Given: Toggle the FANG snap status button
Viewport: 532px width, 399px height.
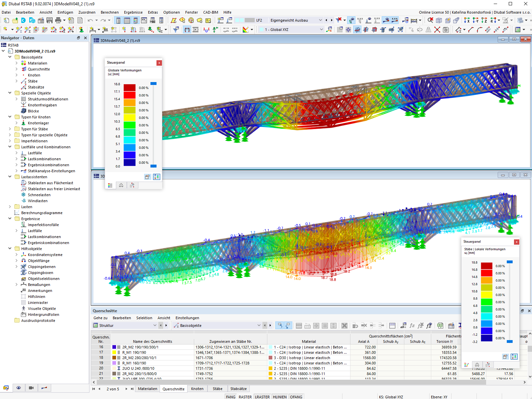Looking at the screenshot, I should coord(231,397).
